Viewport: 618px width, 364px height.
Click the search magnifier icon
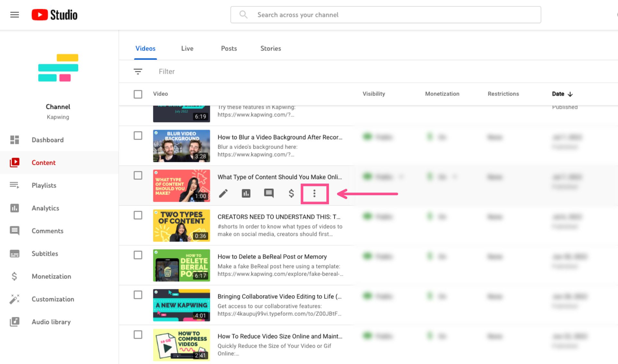pos(243,14)
